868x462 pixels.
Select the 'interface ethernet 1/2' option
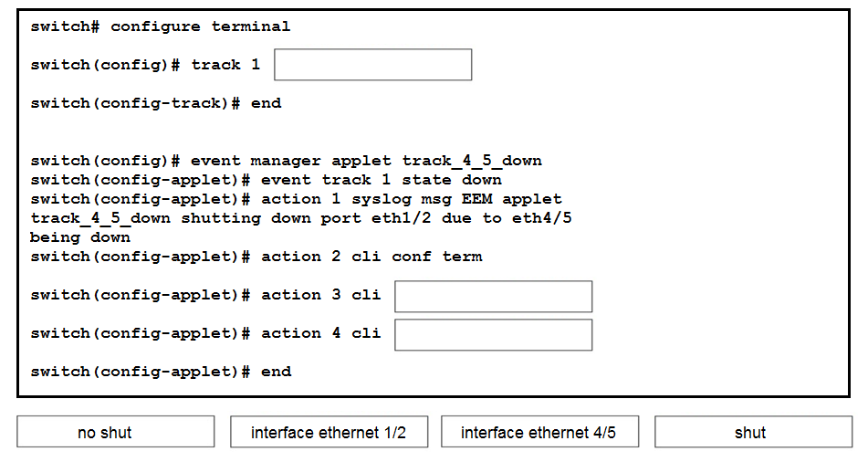click(x=329, y=432)
